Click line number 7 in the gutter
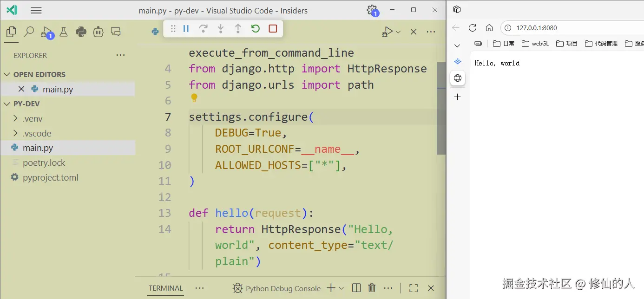The image size is (644, 299). click(168, 117)
